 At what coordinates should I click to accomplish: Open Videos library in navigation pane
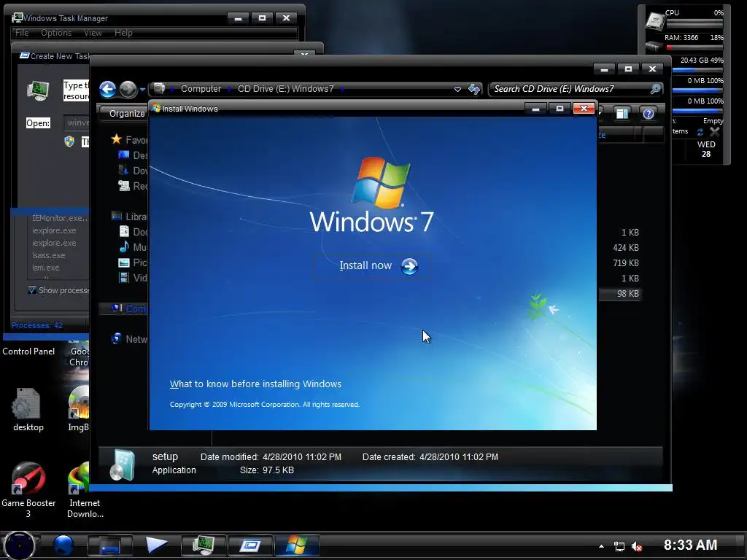point(133,278)
